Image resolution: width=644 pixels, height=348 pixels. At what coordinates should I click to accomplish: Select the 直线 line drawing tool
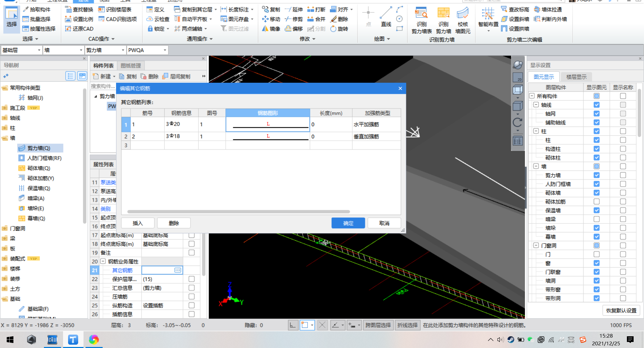point(386,17)
